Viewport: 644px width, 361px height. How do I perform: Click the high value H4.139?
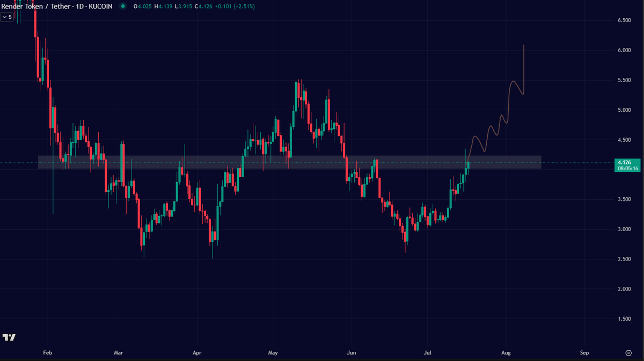click(164, 6)
